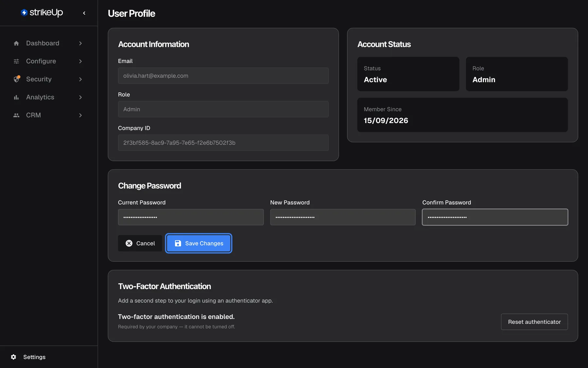Click the Member Since date 15/09/2026
Viewport: 588px width, 368px height.
pyautogui.click(x=386, y=121)
